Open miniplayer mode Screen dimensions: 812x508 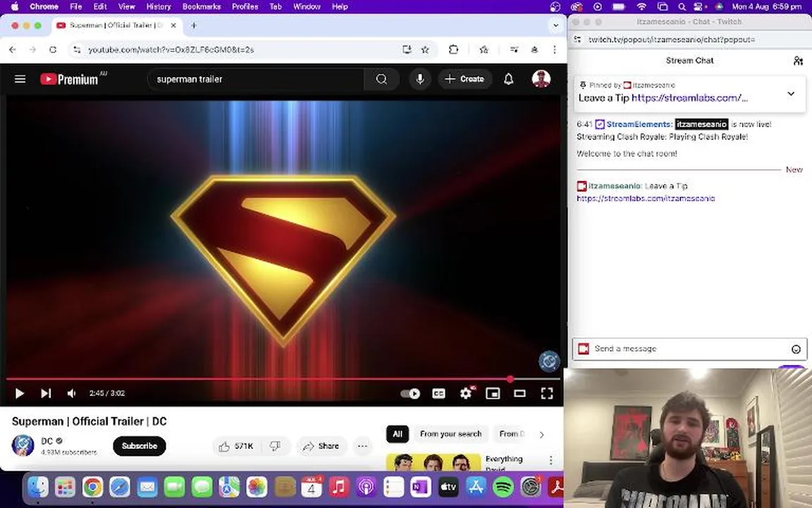coord(493,394)
